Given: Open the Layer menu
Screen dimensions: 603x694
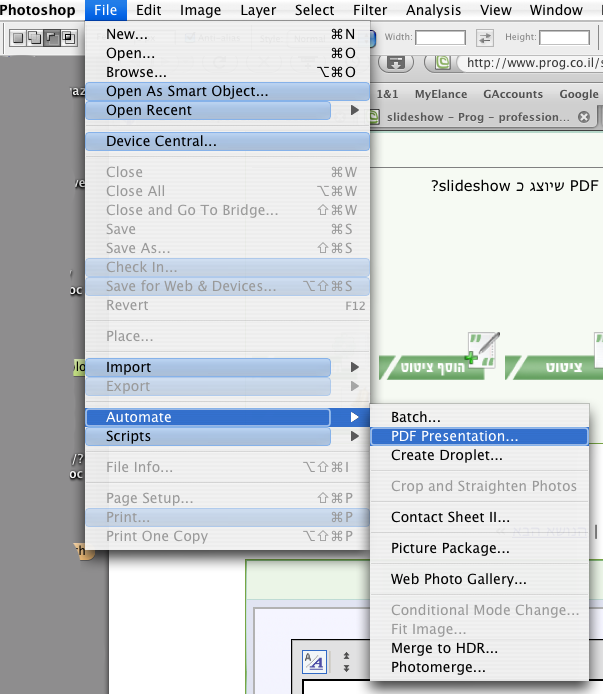Looking at the screenshot, I should click(x=258, y=10).
